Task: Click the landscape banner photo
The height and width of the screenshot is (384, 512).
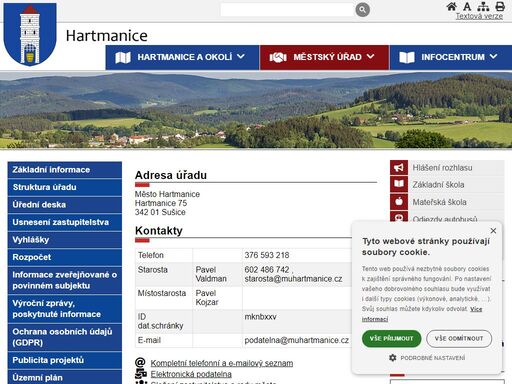Action: coord(256,110)
